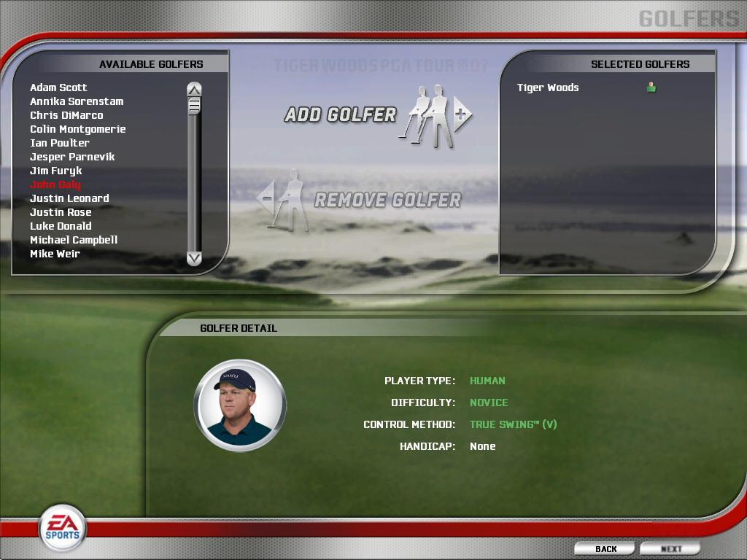Click the golfer list scrollbar thumb

[194, 105]
